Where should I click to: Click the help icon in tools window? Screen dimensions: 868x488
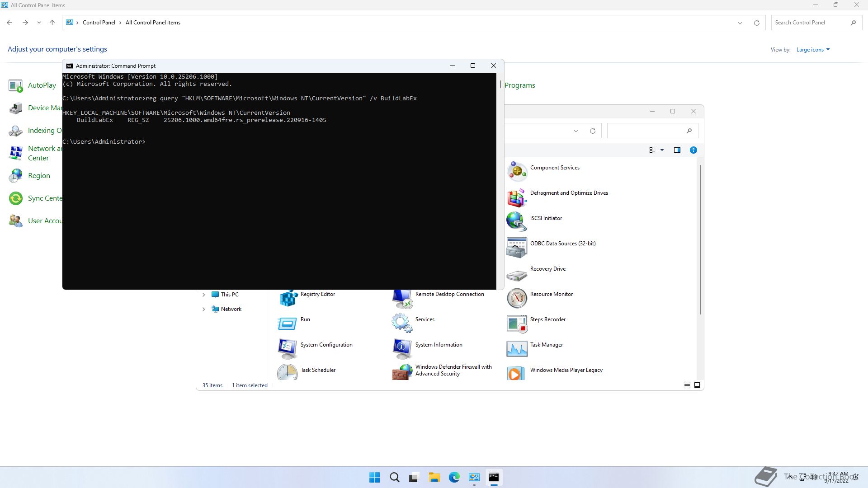[x=693, y=150]
